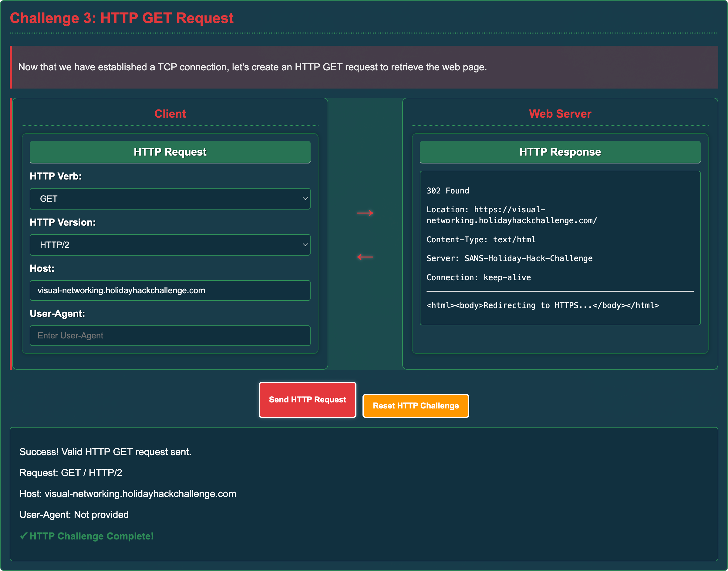Click the HTTP Response header bar
728x571 pixels.
[560, 152]
